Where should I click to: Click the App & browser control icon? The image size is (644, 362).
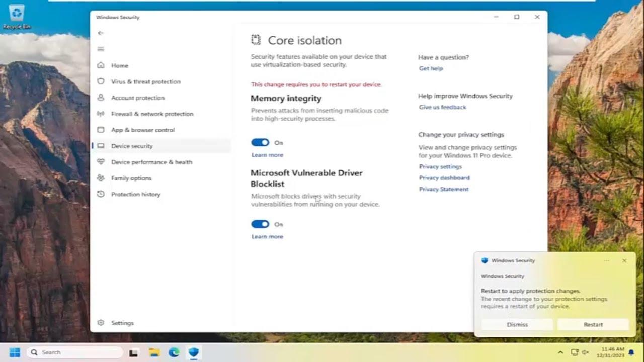(101, 130)
